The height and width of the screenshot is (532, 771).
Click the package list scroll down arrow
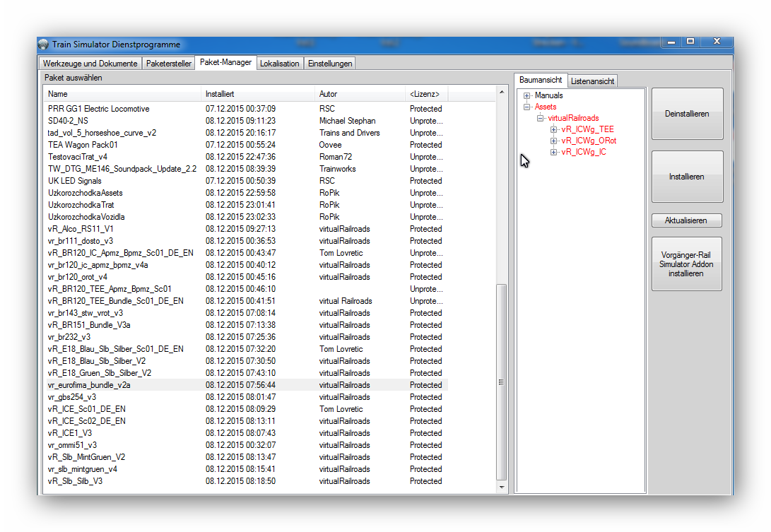[502, 487]
